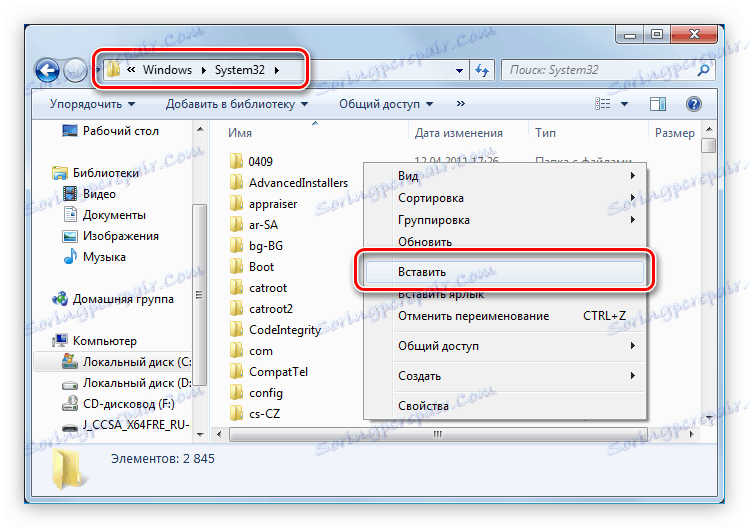Screen dimensions: 749x528
Task: Open the Создать submenu
Action: tap(505, 376)
